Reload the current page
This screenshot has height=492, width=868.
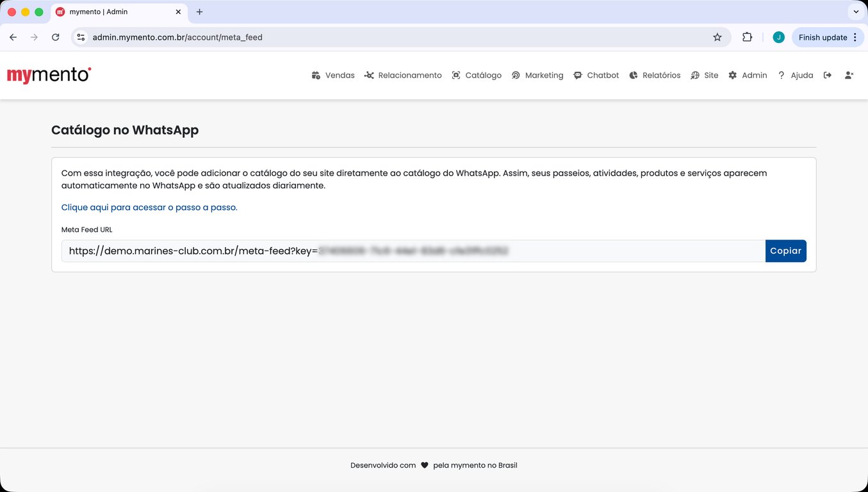tap(56, 37)
